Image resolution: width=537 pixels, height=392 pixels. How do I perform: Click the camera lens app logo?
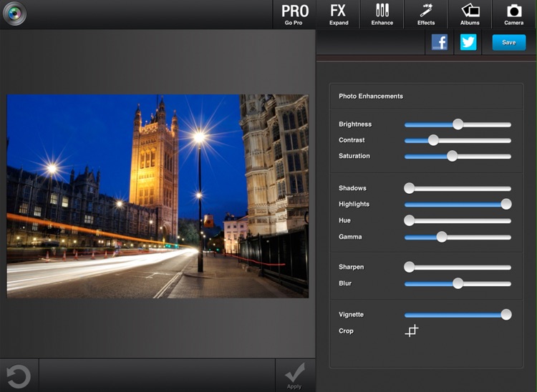click(x=14, y=14)
